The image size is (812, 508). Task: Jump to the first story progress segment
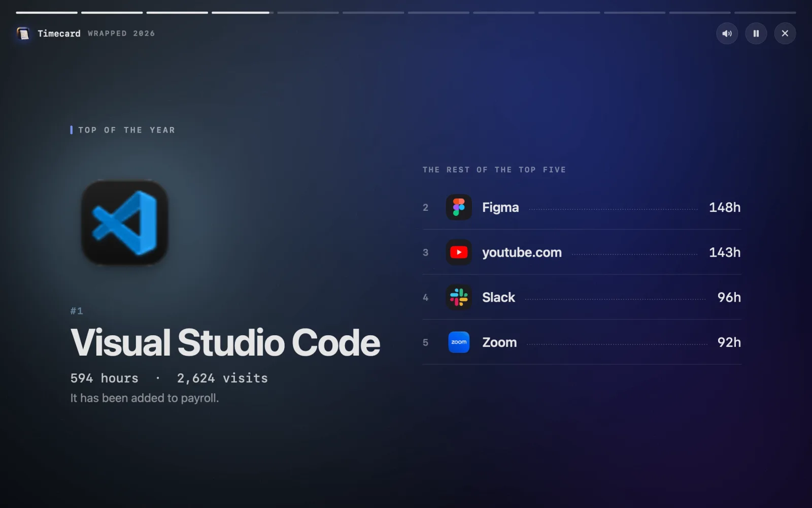(x=47, y=12)
